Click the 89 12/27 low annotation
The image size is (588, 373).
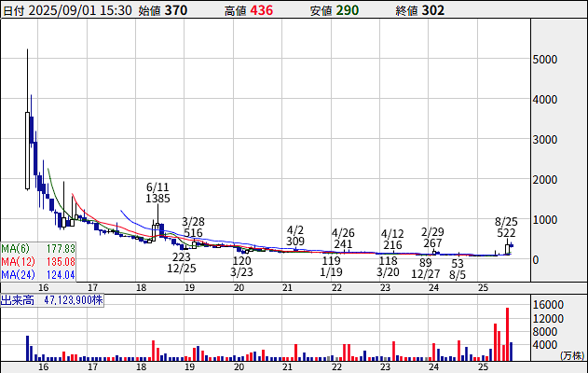click(x=426, y=268)
